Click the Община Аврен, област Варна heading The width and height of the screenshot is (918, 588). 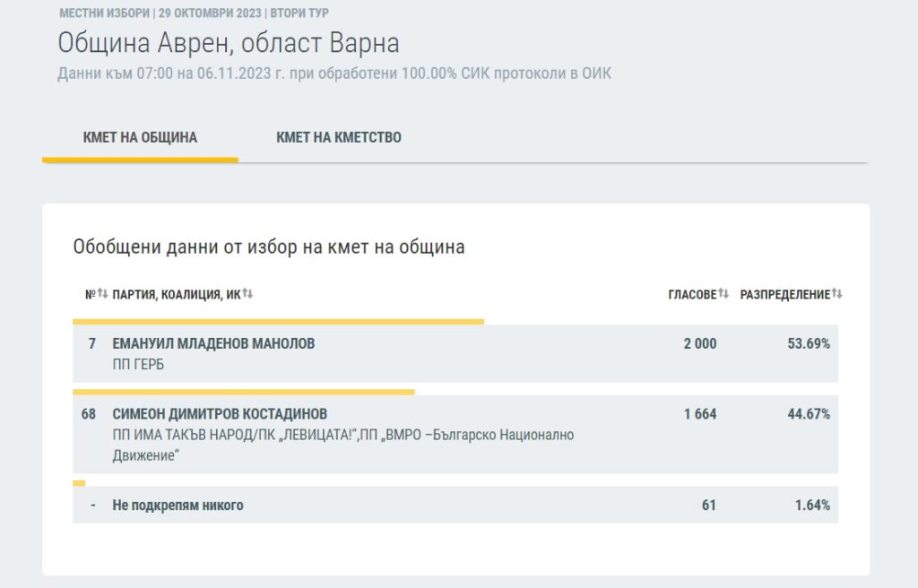229,43
